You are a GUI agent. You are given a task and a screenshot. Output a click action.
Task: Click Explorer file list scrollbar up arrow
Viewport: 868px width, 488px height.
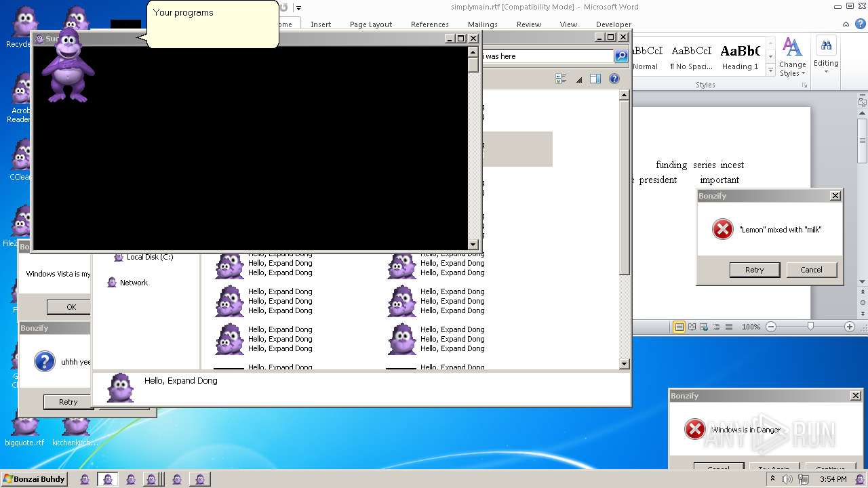point(625,96)
